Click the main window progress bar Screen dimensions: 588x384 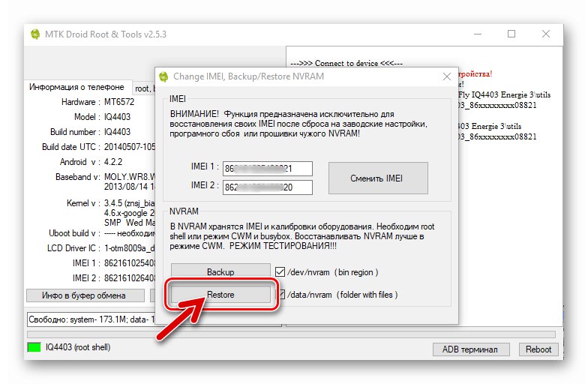291,334
